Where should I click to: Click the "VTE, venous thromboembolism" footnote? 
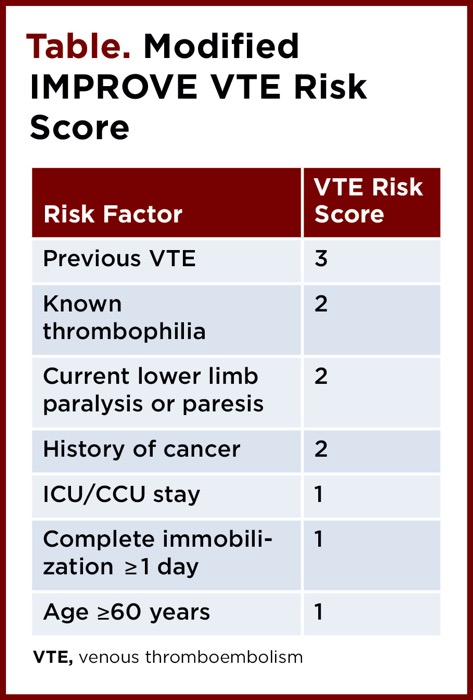coord(168,657)
